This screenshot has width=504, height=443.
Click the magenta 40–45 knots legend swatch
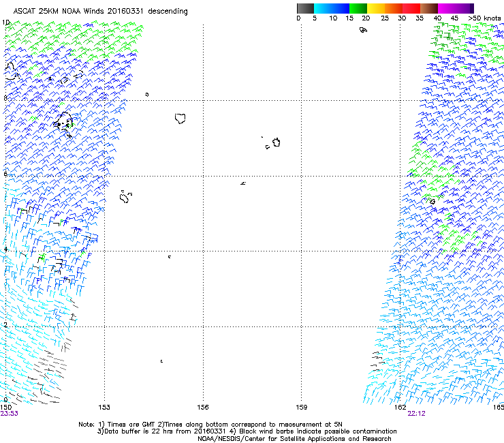[447, 8]
